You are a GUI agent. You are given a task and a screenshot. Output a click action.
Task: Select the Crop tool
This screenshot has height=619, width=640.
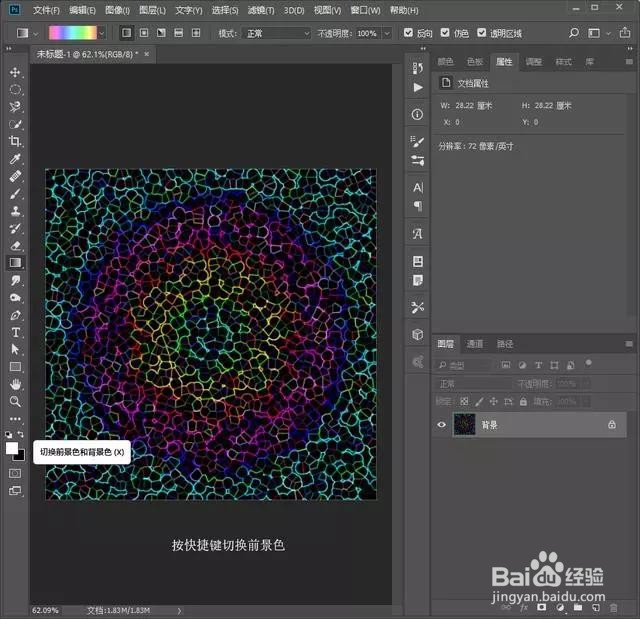tap(15, 141)
